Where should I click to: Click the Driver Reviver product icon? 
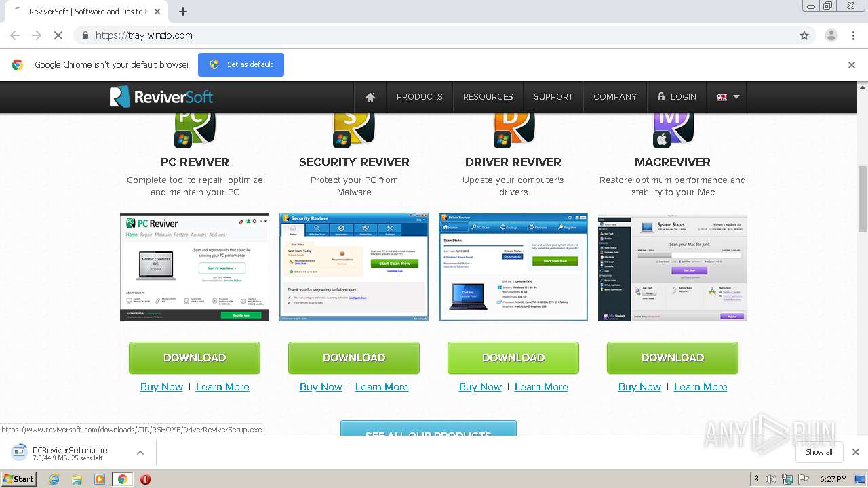click(x=513, y=129)
